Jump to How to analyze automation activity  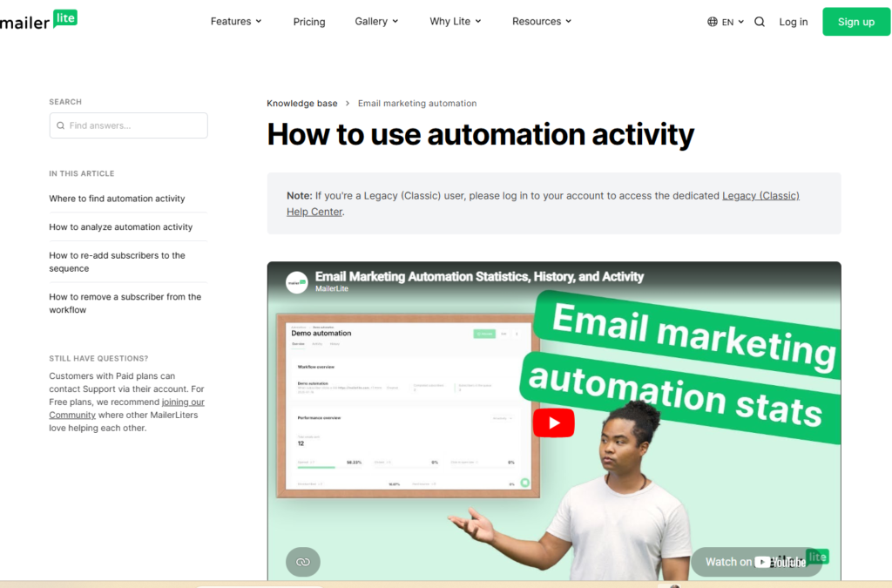click(120, 226)
